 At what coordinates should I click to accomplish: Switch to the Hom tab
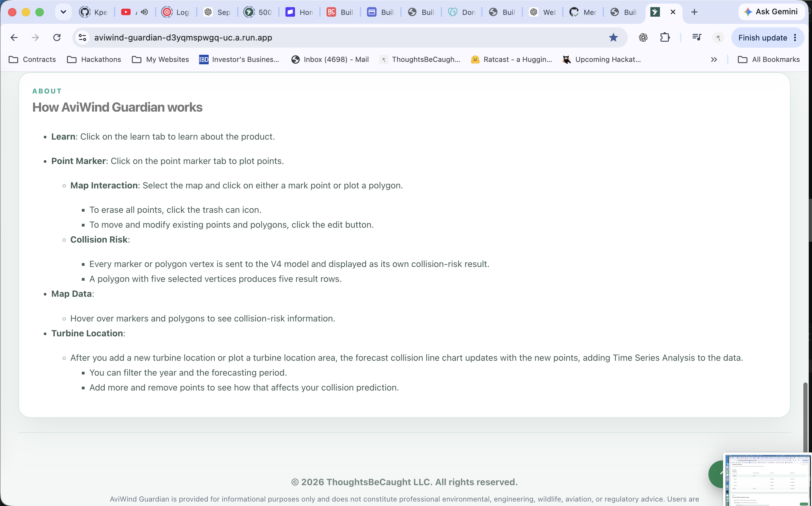coord(299,12)
